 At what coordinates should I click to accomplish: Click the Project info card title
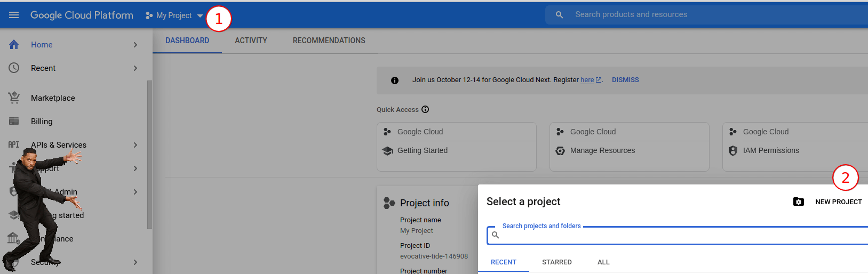coord(425,203)
